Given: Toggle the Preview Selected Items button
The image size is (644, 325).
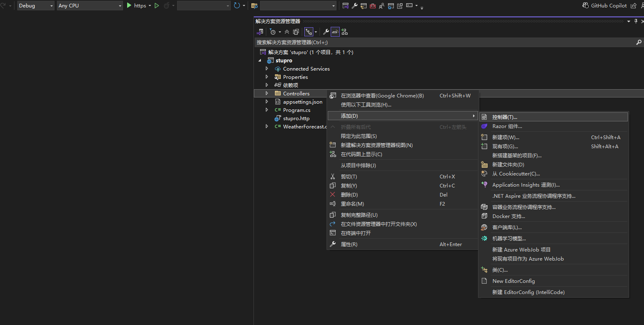Looking at the screenshot, I should [335, 32].
